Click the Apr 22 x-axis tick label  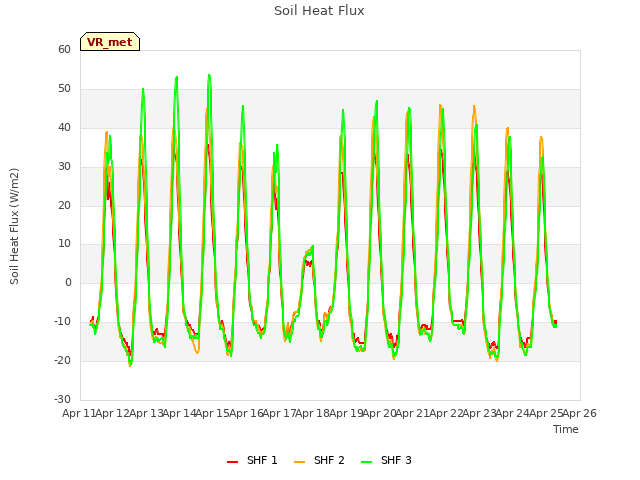446,413
